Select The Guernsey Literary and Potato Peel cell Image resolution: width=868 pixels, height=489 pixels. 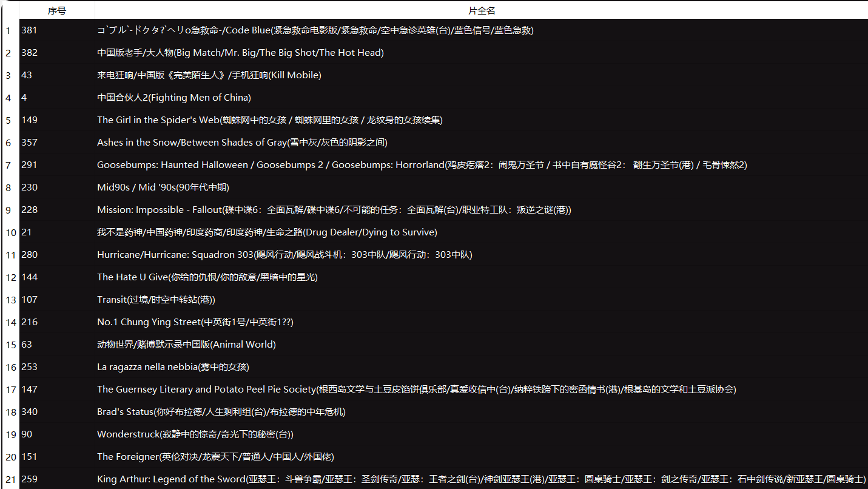point(482,390)
